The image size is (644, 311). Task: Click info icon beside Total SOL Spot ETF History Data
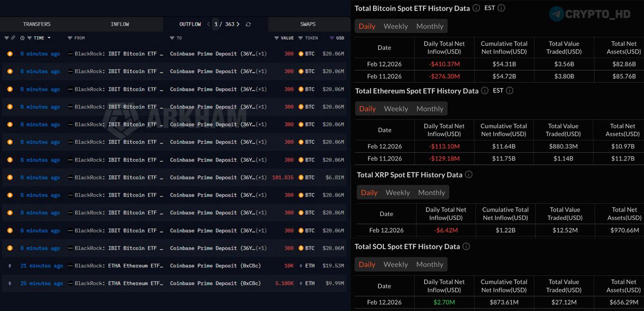466,247
